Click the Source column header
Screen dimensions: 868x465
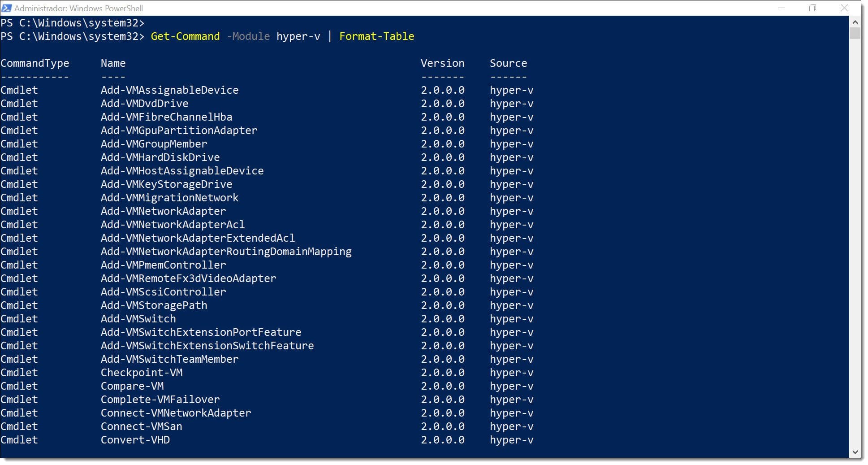coord(508,63)
